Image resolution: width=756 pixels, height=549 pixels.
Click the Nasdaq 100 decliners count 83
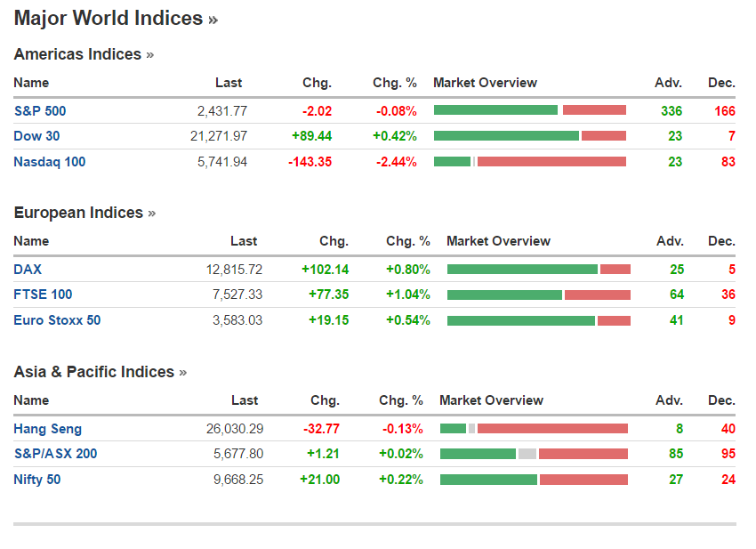point(727,162)
